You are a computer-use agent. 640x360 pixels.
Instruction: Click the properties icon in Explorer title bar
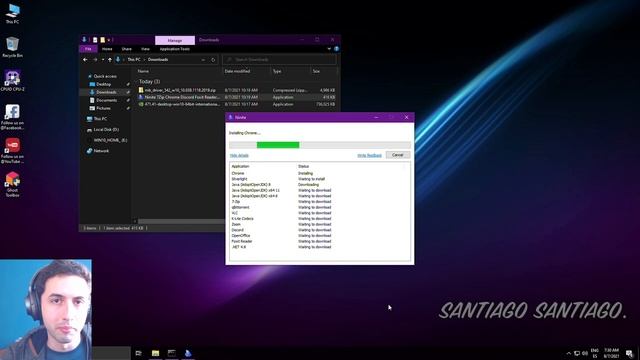[95, 40]
